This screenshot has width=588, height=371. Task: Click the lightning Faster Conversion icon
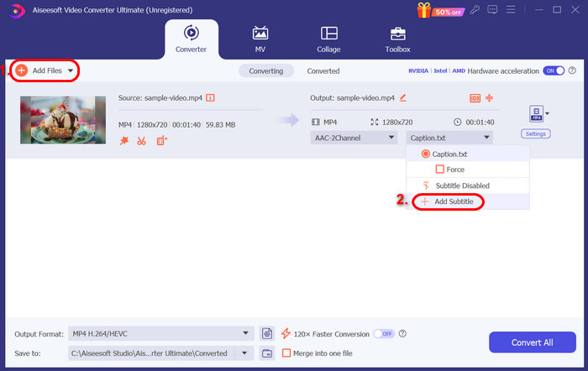pyautogui.click(x=286, y=333)
